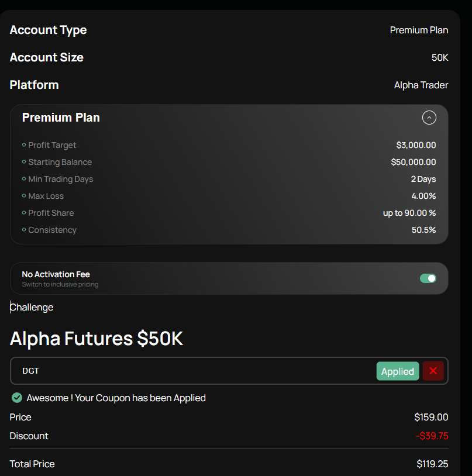472x476 pixels.
Task: Click the "Account Type" heading
Action: (x=49, y=30)
